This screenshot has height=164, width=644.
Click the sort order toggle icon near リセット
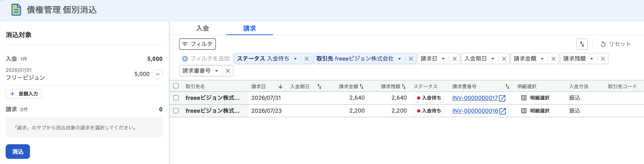click(x=582, y=44)
